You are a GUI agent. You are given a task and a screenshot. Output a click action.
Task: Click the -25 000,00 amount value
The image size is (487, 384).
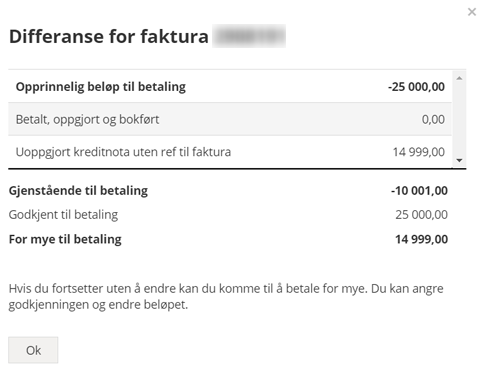click(416, 87)
